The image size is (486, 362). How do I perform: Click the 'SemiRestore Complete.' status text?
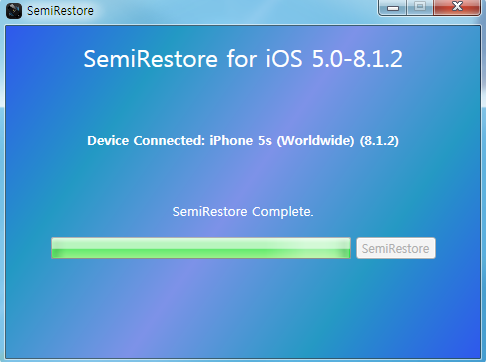click(x=243, y=212)
